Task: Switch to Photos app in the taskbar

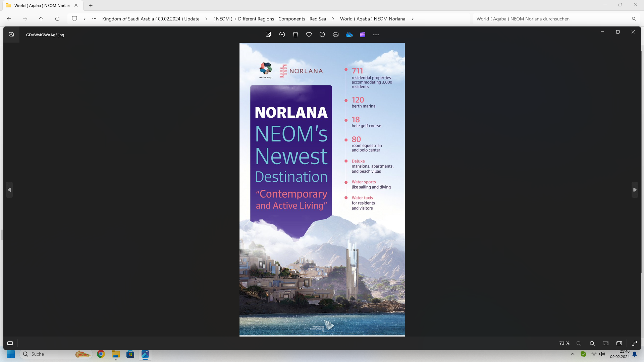Action: (145, 354)
